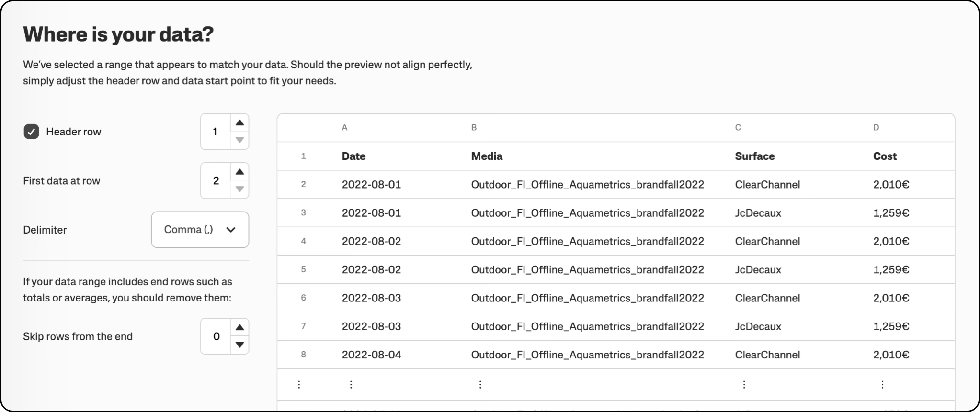Screen dimensions: 980x412
Task: Click the Cost header cell
Action: click(x=884, y=156)
